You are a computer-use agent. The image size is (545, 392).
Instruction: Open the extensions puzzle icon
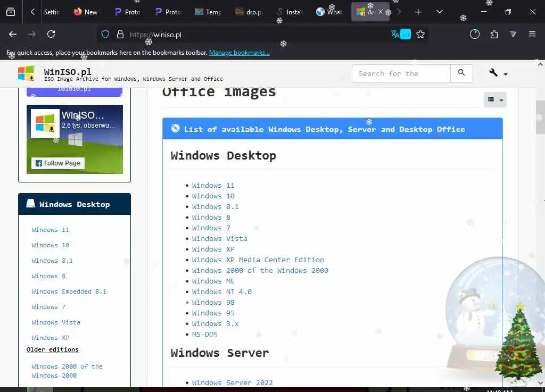pos(494,35)
